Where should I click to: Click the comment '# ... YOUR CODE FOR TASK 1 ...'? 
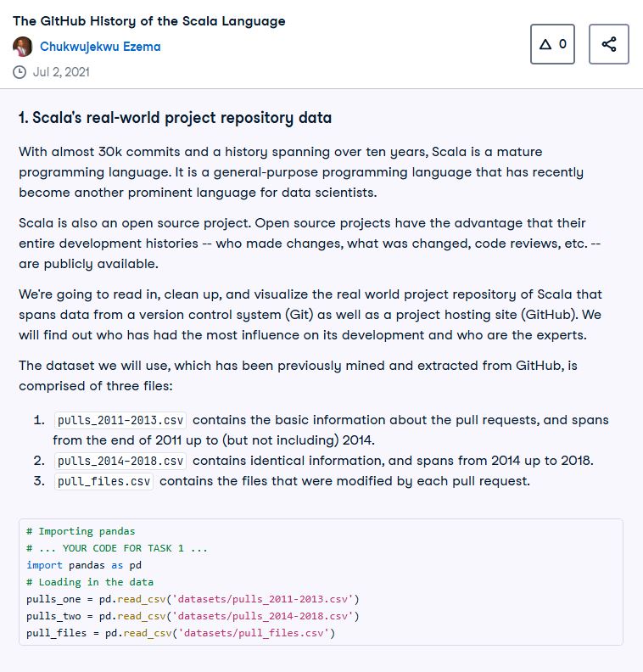pyautogui.click(x=117, y=548)
